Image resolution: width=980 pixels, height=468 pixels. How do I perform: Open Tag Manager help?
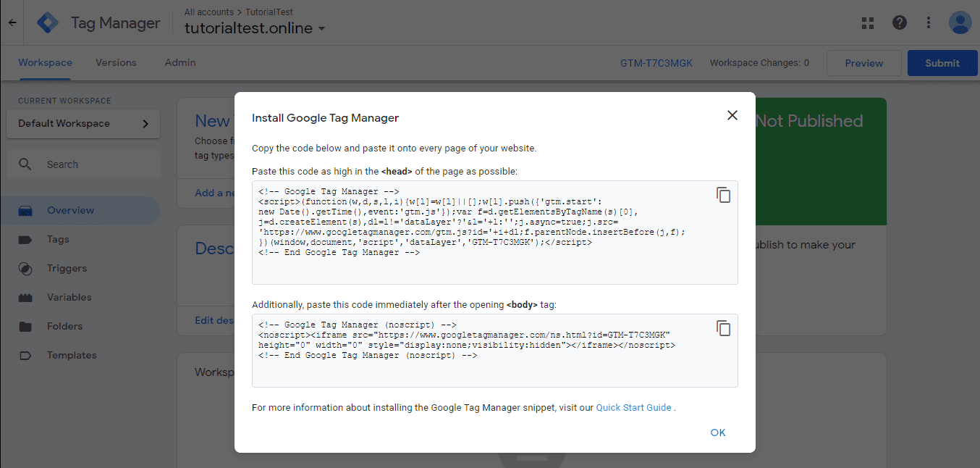click(x=899, y=22)
